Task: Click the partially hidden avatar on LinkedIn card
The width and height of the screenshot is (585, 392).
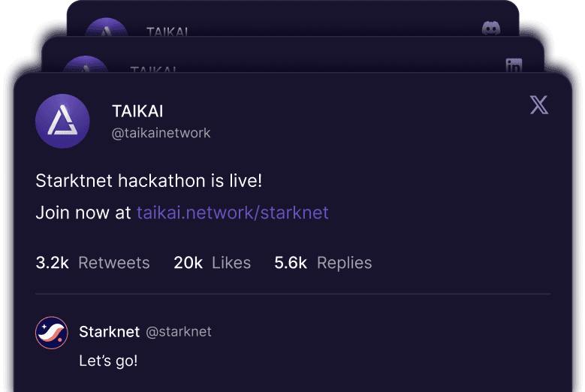Action: 85,65
